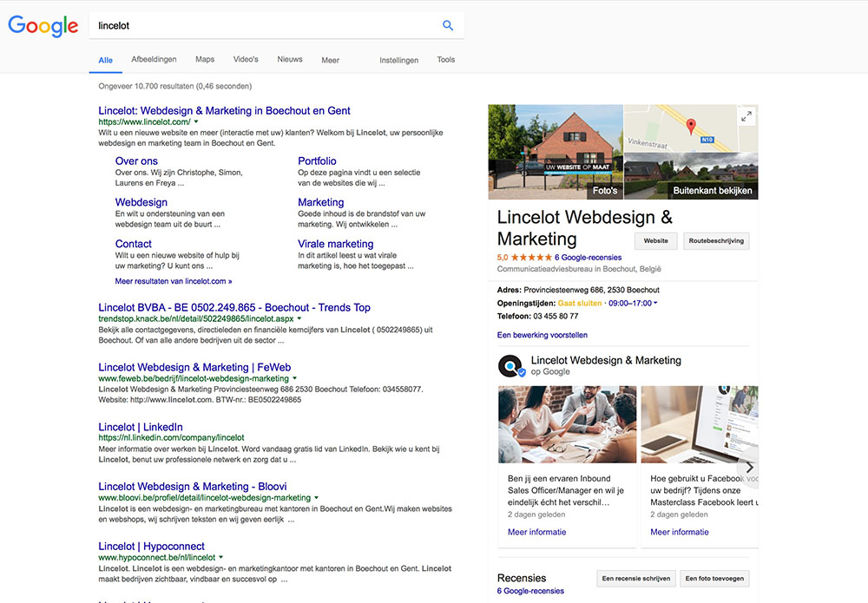Screen dimensions: 868x603
Task: Click the red map location pin
Action: pyautogui.click(x=691, y=127)
